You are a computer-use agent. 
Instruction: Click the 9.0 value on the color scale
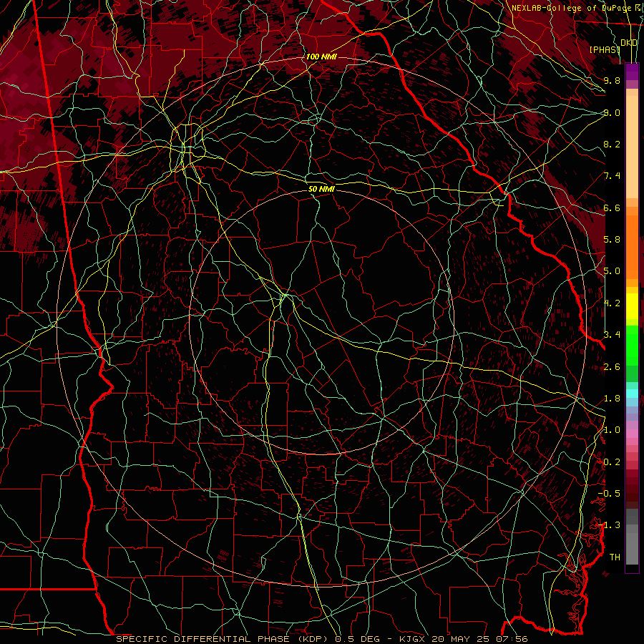[612, 112]
